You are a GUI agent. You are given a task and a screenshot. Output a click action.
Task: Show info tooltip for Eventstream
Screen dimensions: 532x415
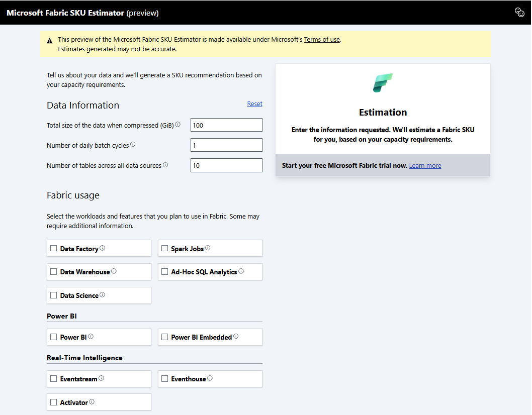point(102,378)
